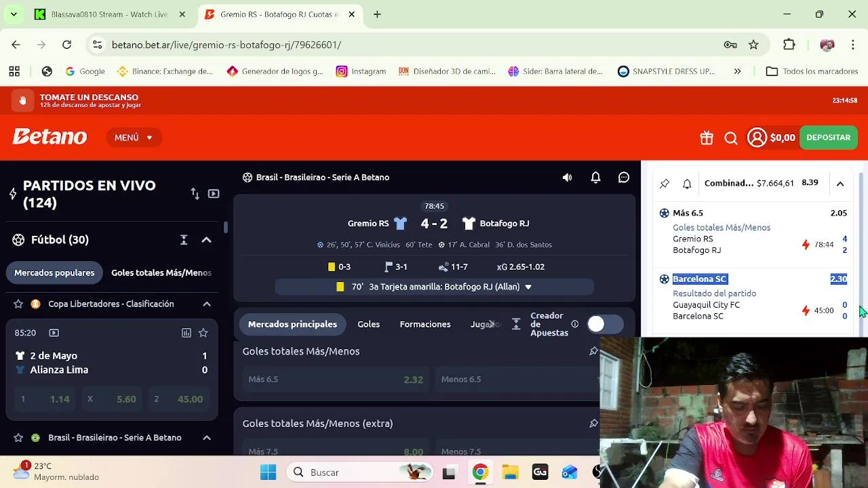The width and height of the screenshot is (868, 488).
Task: Favorite Brasil Brasileirao league star
Action: click(x=18, y=438)
